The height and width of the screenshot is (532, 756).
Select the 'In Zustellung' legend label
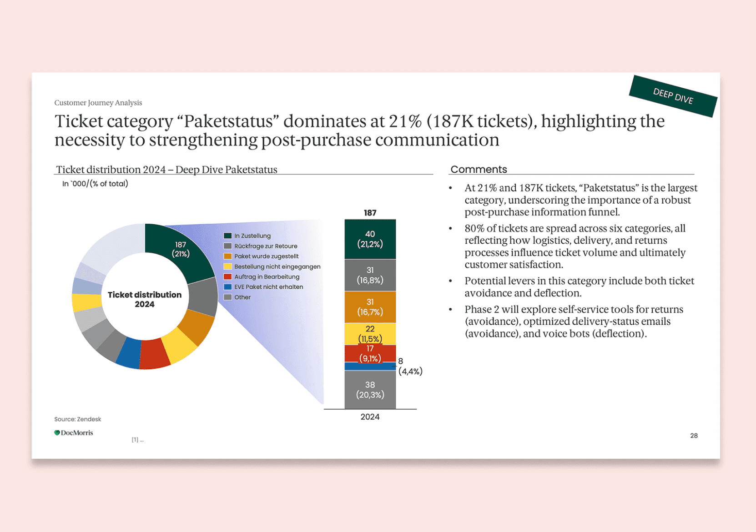252,236
